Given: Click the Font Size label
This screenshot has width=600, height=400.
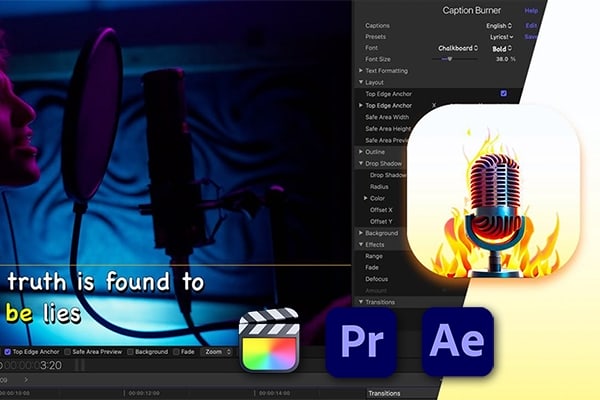Looking at the screenshot, I should pyautogui.click(x=378, y=59).
